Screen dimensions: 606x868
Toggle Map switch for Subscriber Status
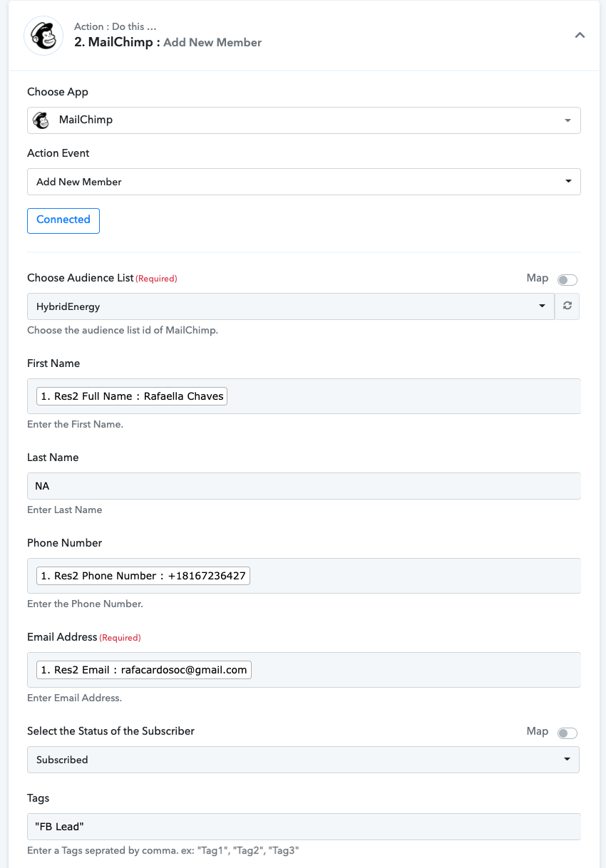[x=568, y=733]
